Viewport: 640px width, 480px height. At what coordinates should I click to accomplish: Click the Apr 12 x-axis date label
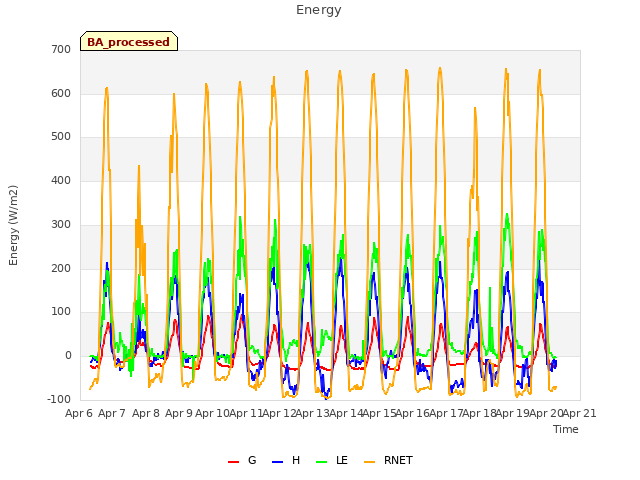click(x=279, y=413)
